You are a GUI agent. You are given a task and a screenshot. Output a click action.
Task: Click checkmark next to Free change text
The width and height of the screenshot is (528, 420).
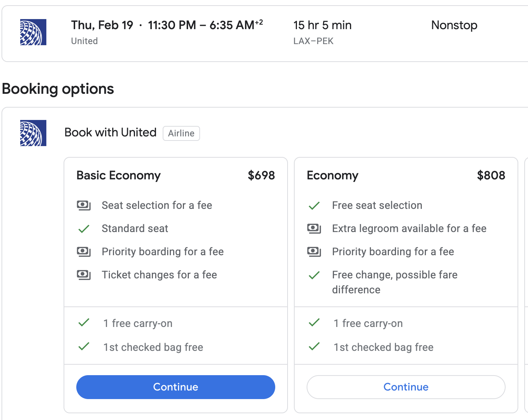tap(314, 275)
